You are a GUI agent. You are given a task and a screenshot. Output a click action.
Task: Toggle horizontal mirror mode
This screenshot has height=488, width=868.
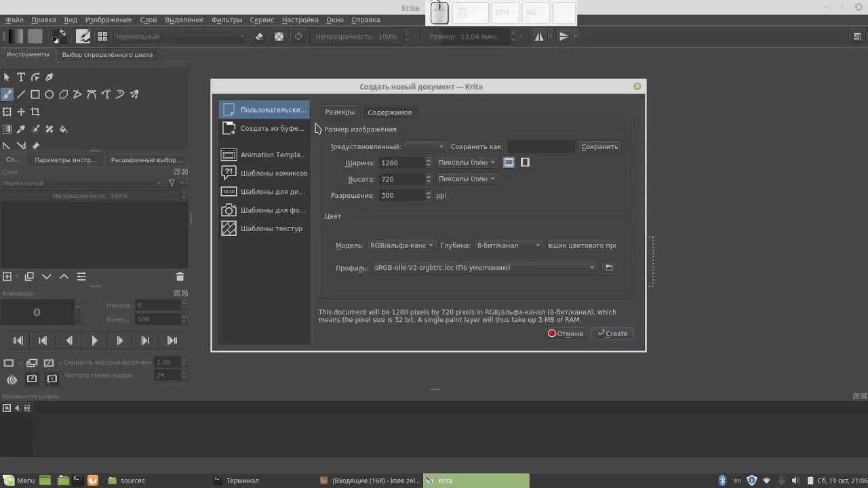point(539,37)
